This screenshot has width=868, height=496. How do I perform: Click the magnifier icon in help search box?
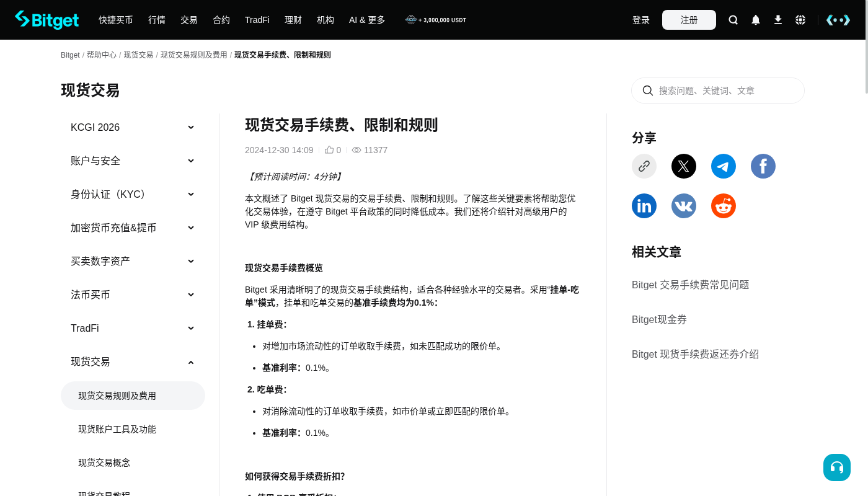pos(648,91)
